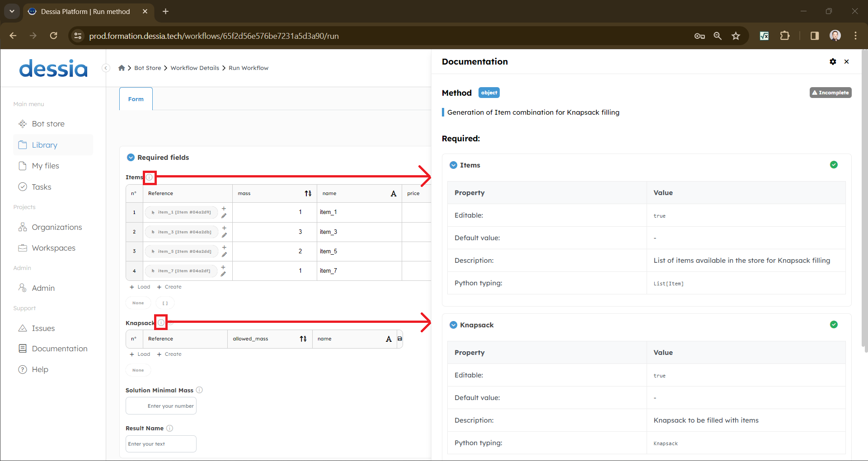Click the Incomplete status badge
Viewport: 868px width, 461px height.
[830, 93]
